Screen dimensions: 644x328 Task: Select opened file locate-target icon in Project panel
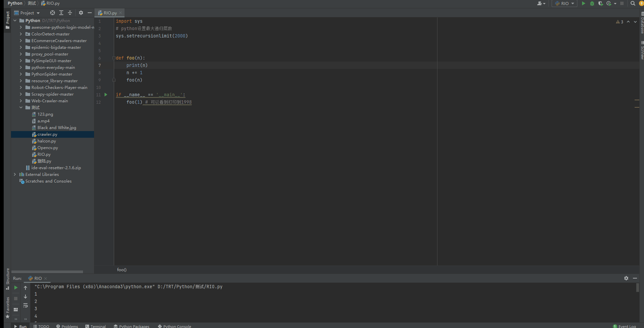53,13
